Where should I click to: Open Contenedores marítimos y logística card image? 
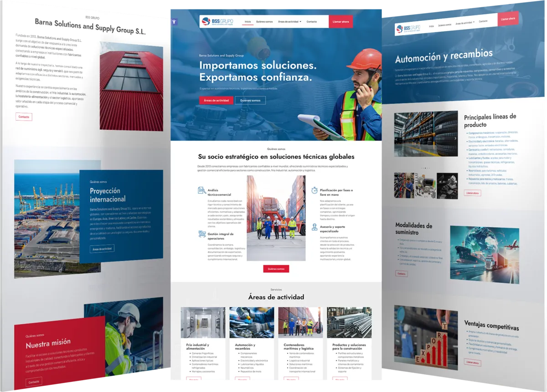(x=300, y=322)
